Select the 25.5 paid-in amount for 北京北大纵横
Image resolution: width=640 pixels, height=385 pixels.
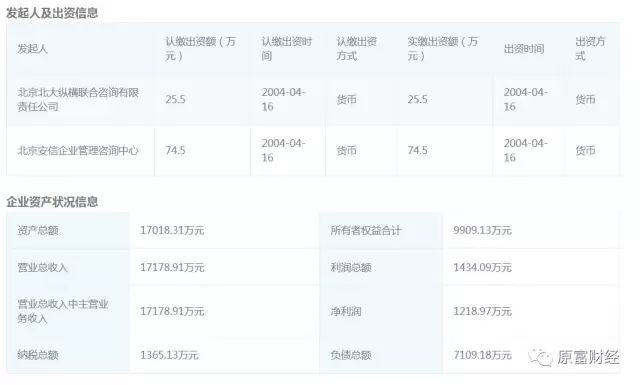coord(418,100)
